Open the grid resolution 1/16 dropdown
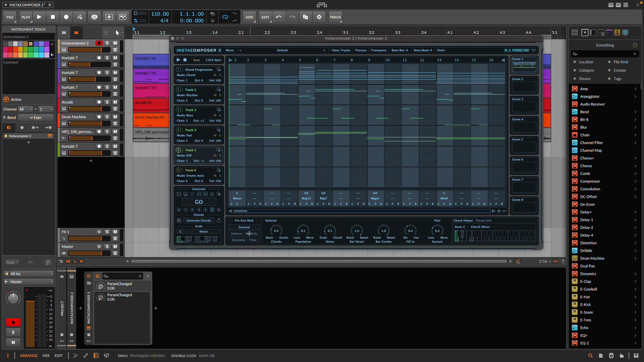The image size is (644, 362). point(545,261)
